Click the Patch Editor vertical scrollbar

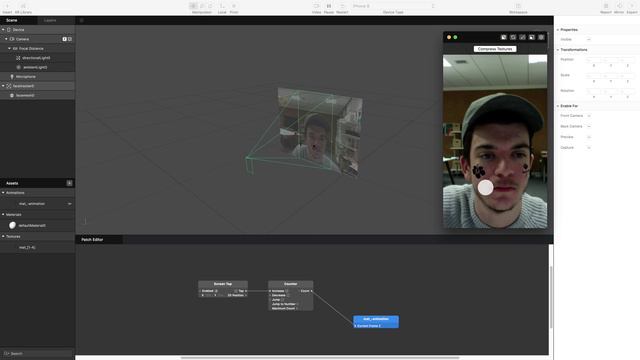[551, 297]
